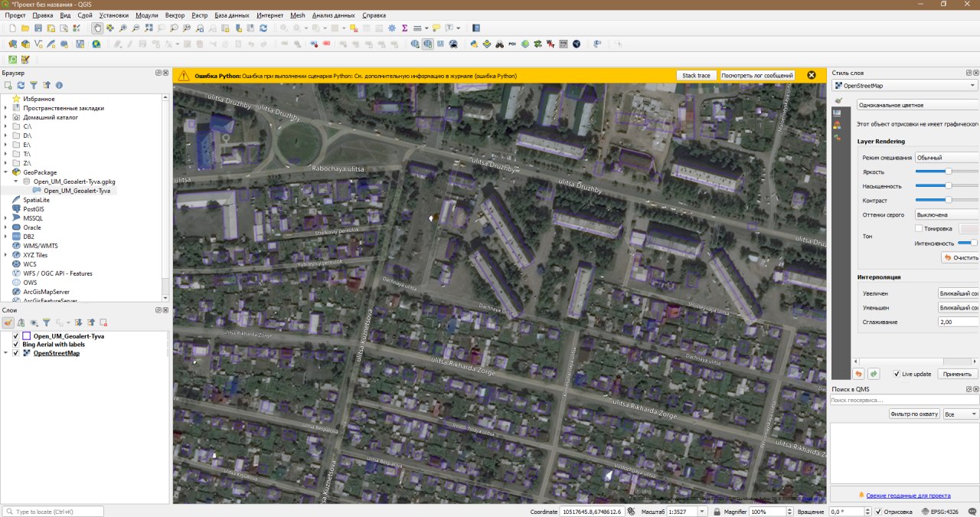
Task: Click the Coordinate value field
Action: click(x=592, y=511)
